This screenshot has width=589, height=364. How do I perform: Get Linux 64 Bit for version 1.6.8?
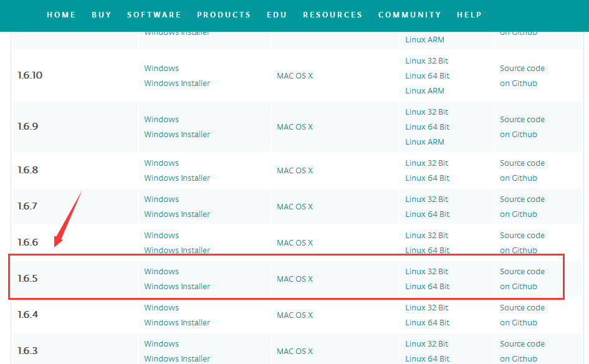pos(428,178)
